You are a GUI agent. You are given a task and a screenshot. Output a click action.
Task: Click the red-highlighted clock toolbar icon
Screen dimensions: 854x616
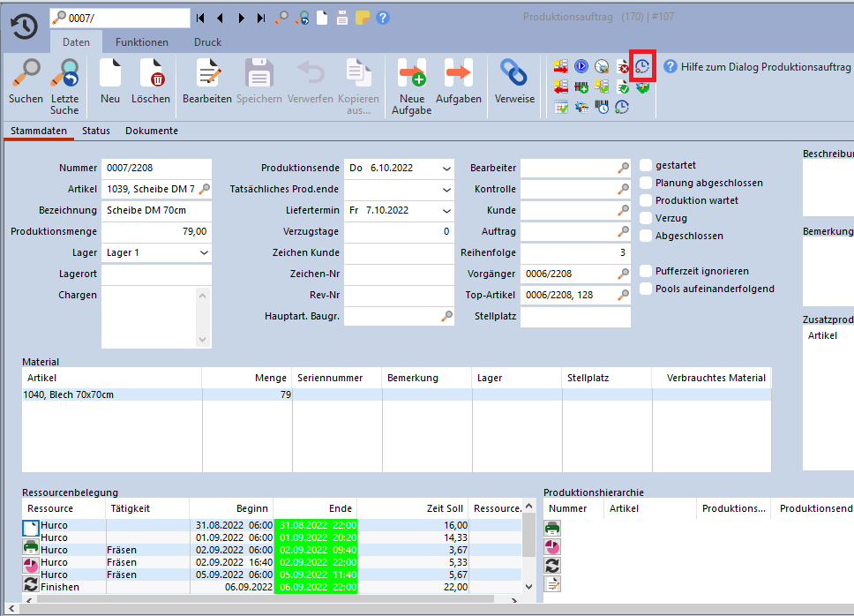point(643,66)
